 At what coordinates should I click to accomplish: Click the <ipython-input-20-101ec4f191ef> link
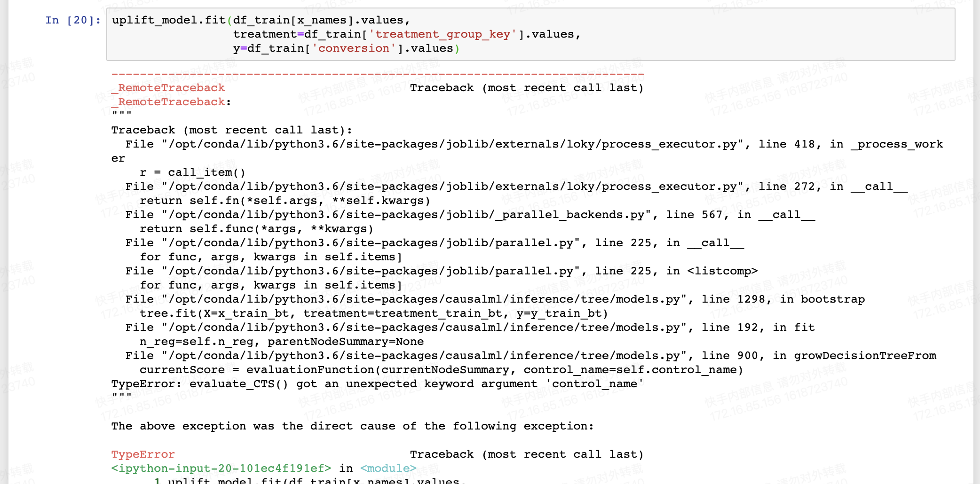pyautogui.click(x=219, y=468)
